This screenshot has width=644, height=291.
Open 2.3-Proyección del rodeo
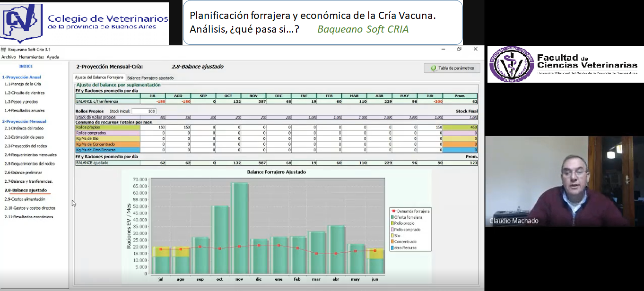(x=26, y=146)
